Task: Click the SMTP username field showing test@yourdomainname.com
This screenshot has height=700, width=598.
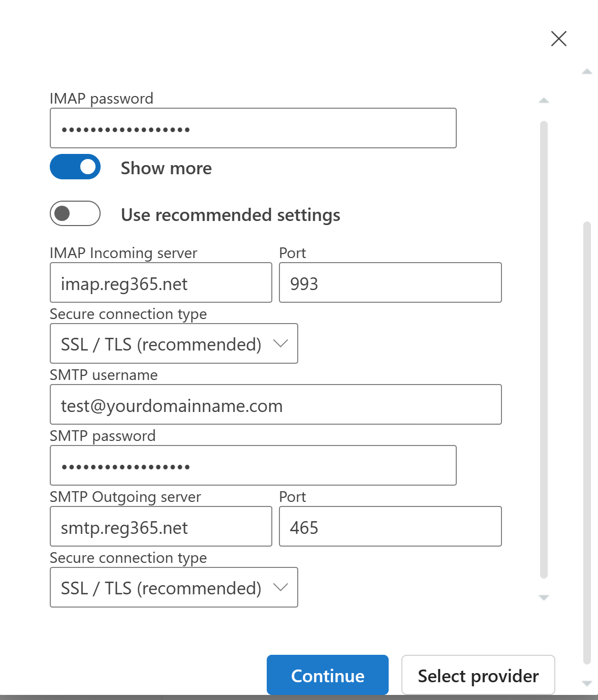Action: 275,404
